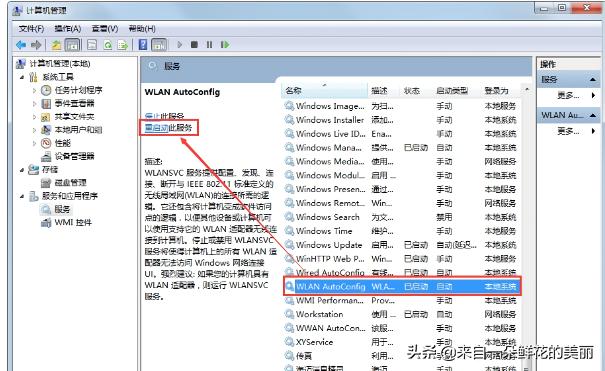Select the XYService service row
Screen dimensions: 605x371
pos(401,342)
